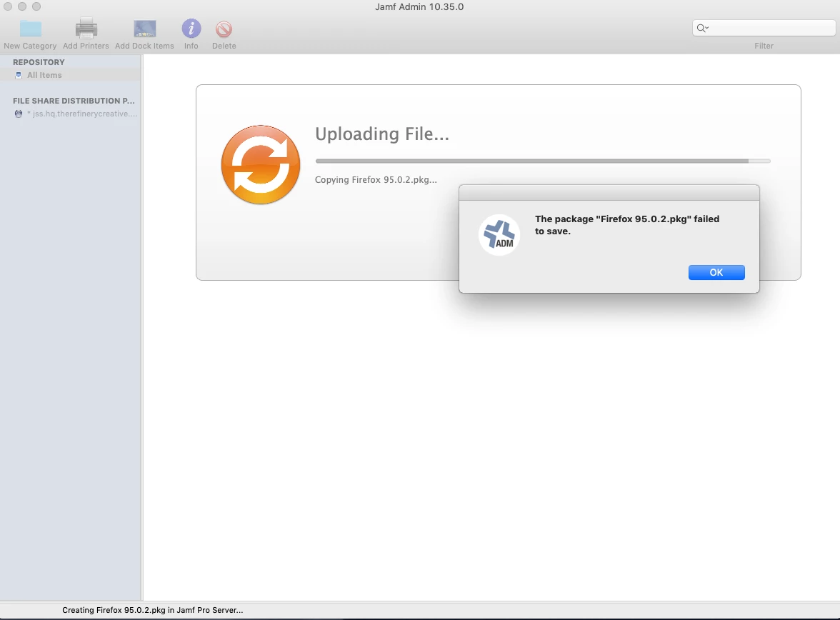Click the minimize window button
Image resolution: width=840 pixels, height=620 pixels.
pyautogui.click(x=22, y=6)
